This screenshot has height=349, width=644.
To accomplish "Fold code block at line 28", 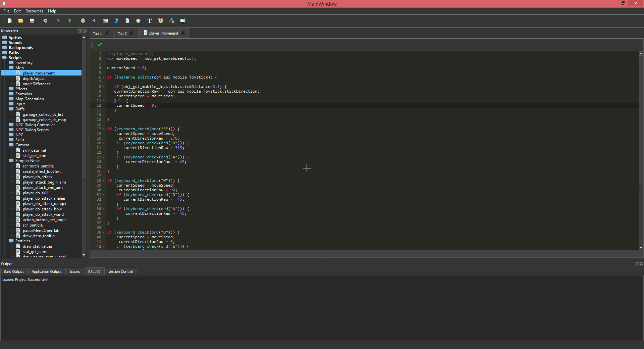I will pyautogui.click(x=104, y=181).
